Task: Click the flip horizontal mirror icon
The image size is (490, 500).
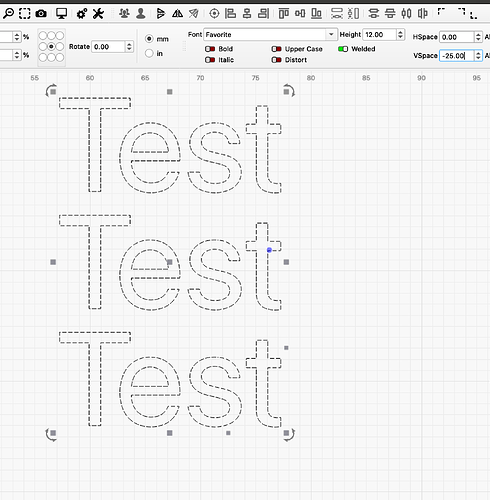Action: point(177,14)
